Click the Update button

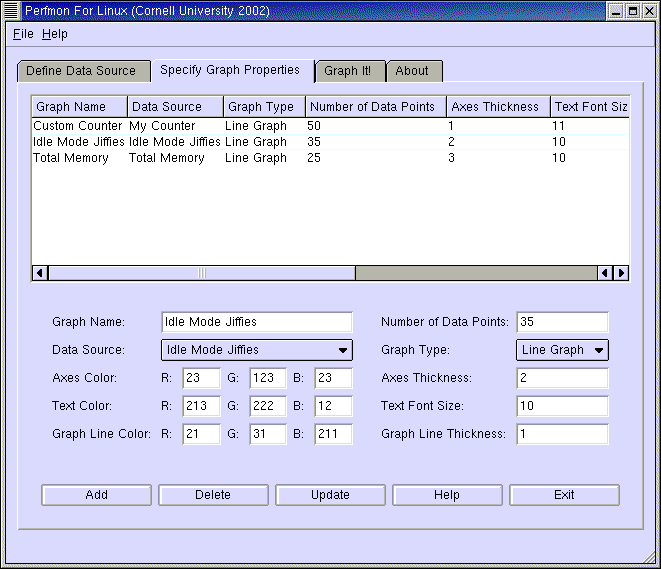click(x=330, y=495)
